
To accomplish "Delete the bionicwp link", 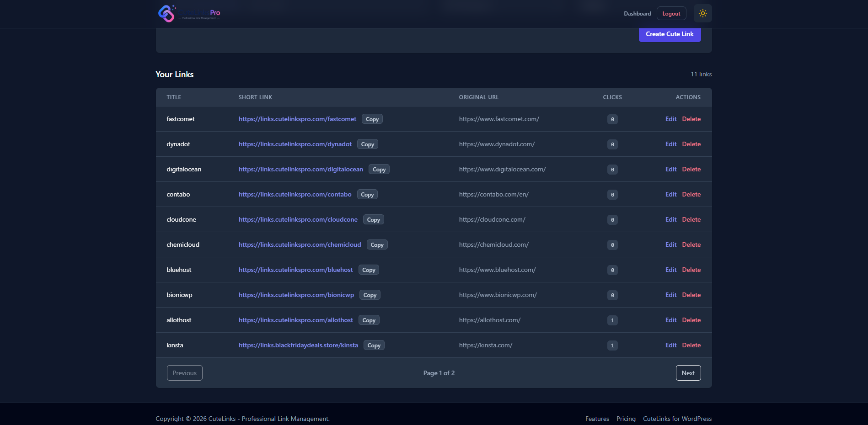I will tap(691, 295).
